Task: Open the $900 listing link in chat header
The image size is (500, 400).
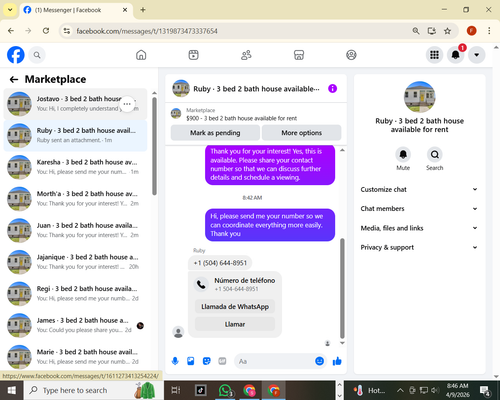Action: coord(241,118)
